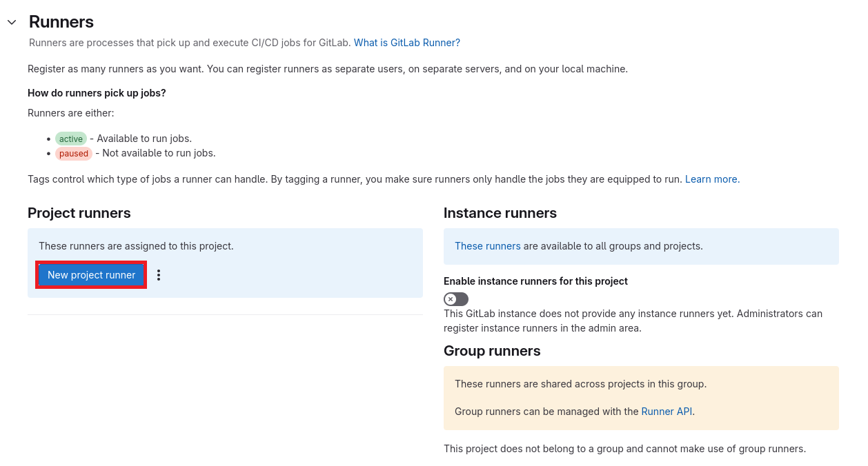Click the 'does not belong to a group' notice

coord(624,449)
